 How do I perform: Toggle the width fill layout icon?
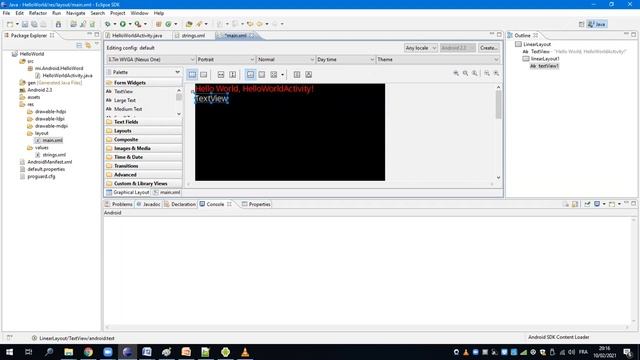221,74
